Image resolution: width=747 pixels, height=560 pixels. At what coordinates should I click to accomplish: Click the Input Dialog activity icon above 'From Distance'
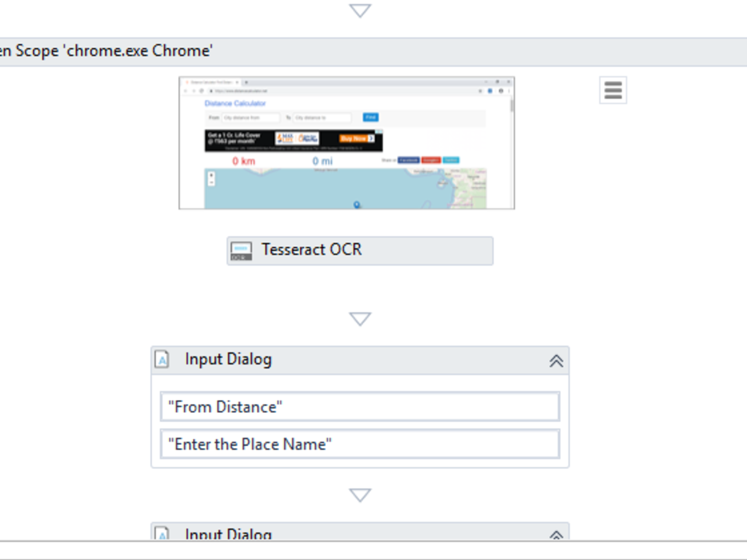pyautogui.click(x=162, y=359)
